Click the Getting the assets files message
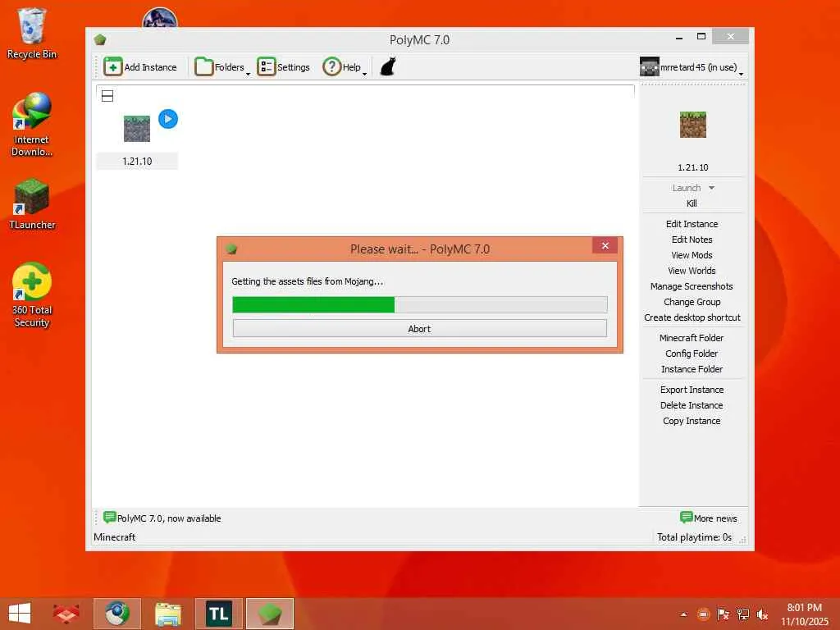840x630 pixels. click(308, 281)
